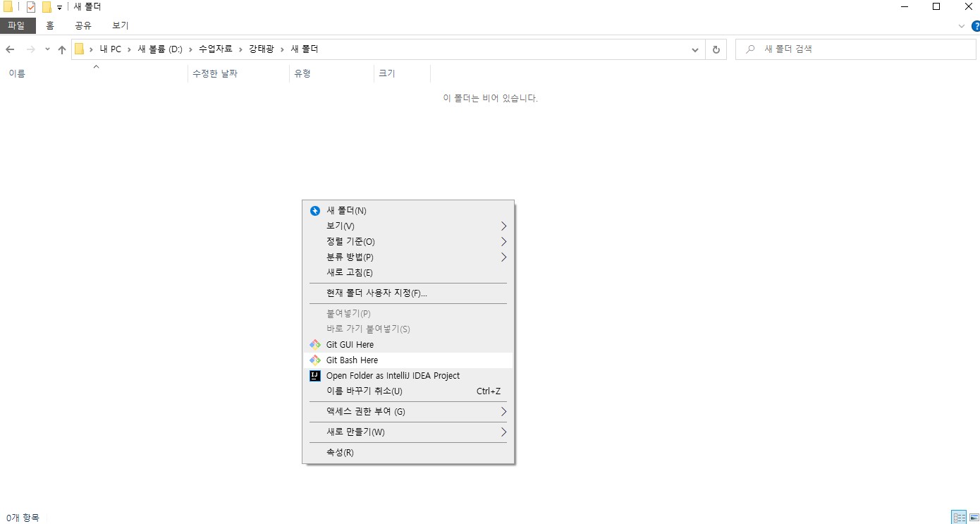
Task: Expand 정렬 기준(O) submenu
Action: (408, 241)
